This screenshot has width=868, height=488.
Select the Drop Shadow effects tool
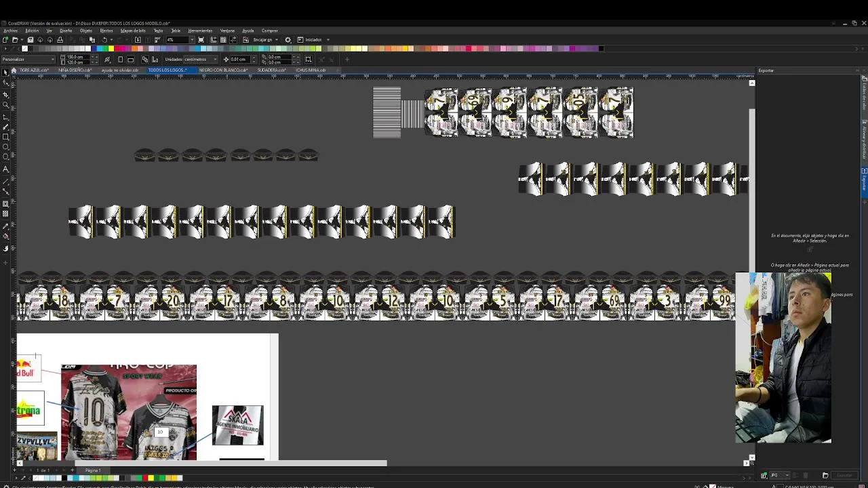point(5,203)
